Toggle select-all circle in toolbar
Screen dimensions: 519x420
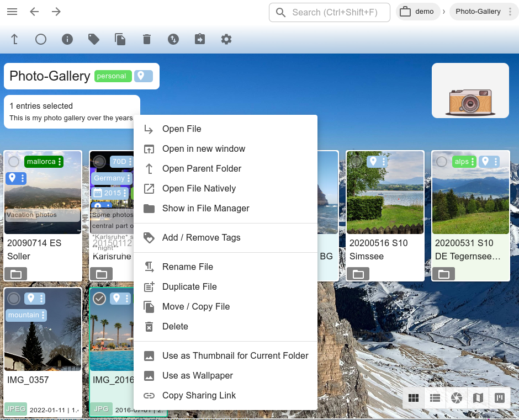[x=41, y=39]
